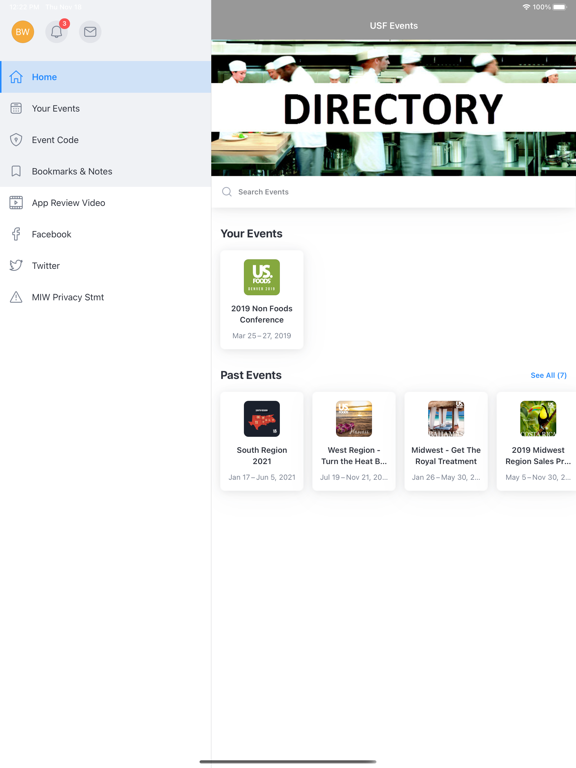Click the search magnifier icon
Screen dimensions: 576x768
point(227,192)
